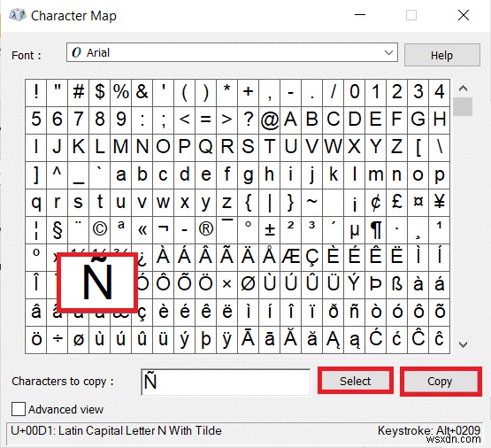Select the yen ¥ symbol cell
The width and height of the screenshot is (491, 448).
tap(440, 203)
